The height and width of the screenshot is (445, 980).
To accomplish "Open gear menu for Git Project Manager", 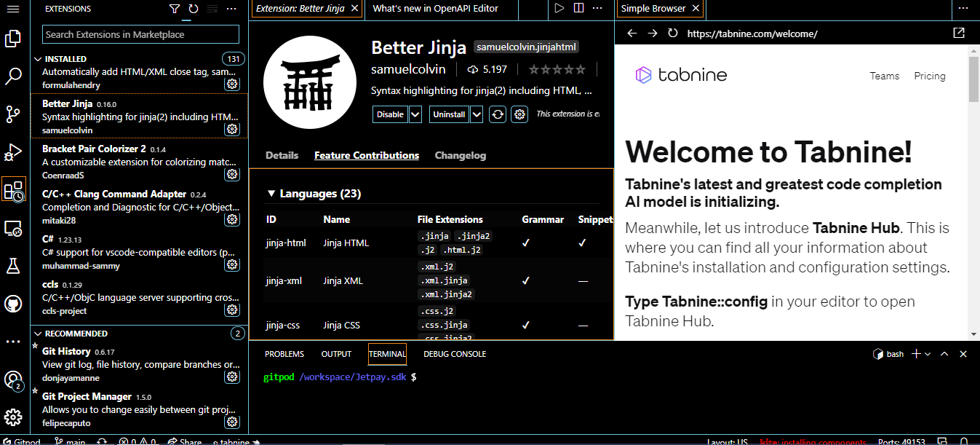I will [x=232, y=422].
